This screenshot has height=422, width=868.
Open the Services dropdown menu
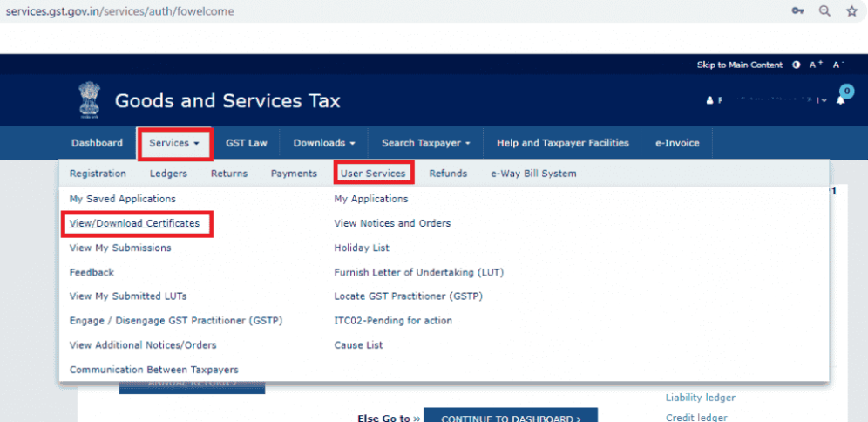tap(174, 143)
